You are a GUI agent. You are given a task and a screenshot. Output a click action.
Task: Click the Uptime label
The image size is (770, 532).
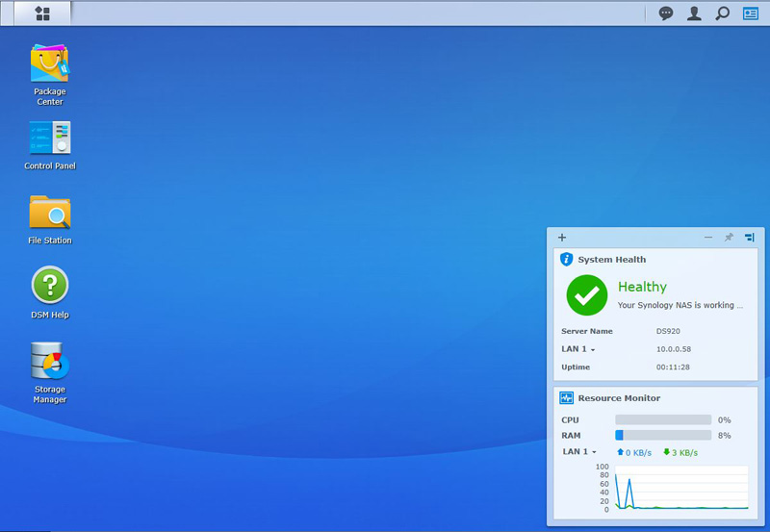click(x=576, y=367)
